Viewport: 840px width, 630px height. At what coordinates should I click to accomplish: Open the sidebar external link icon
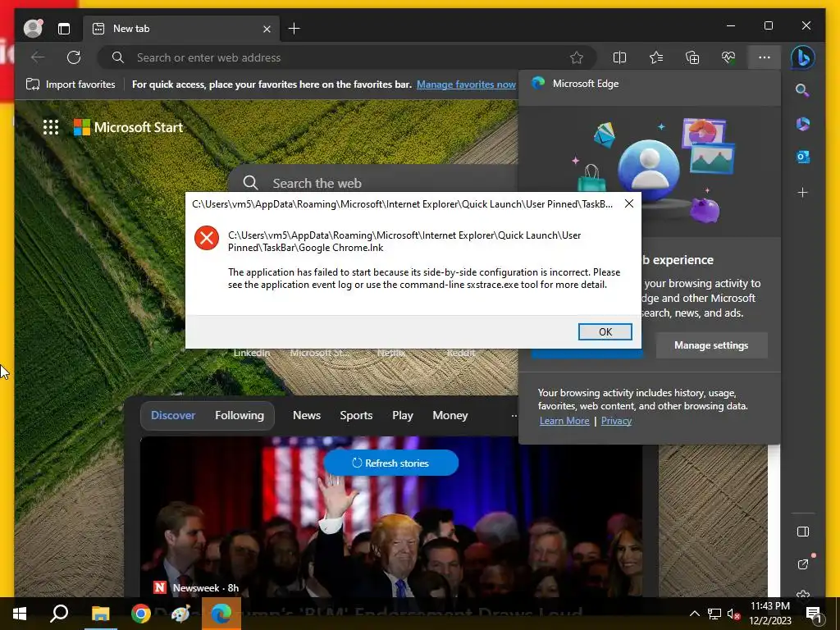tap(802, 564)
